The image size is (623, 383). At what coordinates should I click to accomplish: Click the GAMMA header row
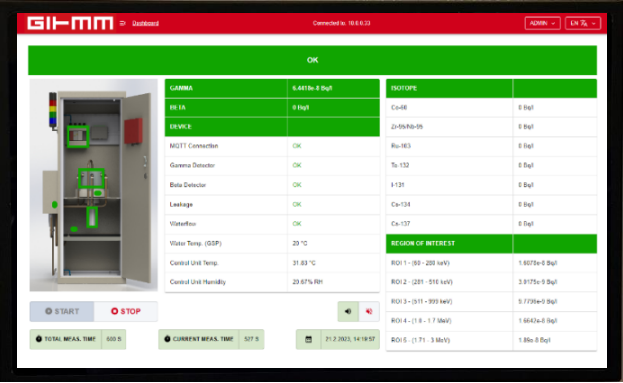(x=272, y=88)
